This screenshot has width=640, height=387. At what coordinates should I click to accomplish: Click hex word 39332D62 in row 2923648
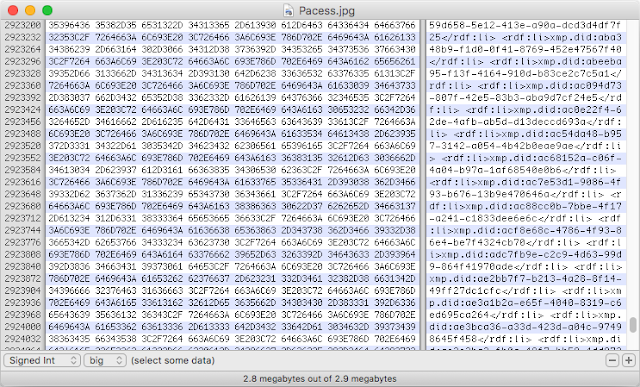point(69,194)
